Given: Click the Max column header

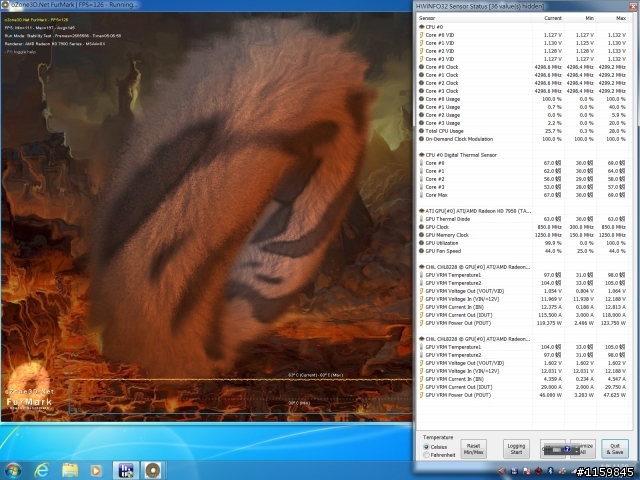Looking at the screenshot, I should (612, 18).
